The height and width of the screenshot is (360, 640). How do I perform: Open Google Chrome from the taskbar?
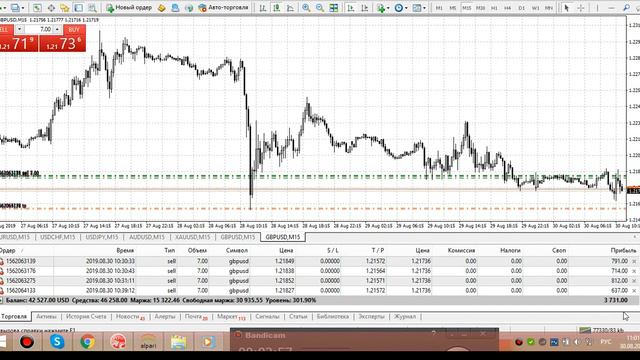click(87, 341)
